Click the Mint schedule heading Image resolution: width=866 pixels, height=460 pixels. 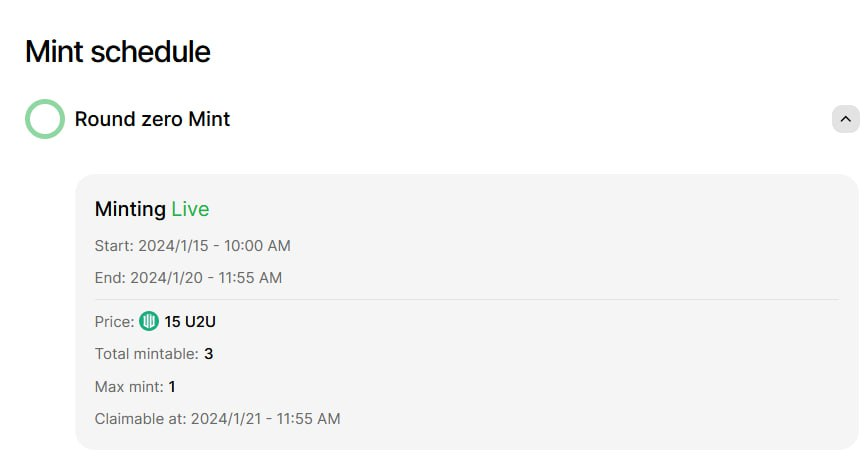[118, 52]
